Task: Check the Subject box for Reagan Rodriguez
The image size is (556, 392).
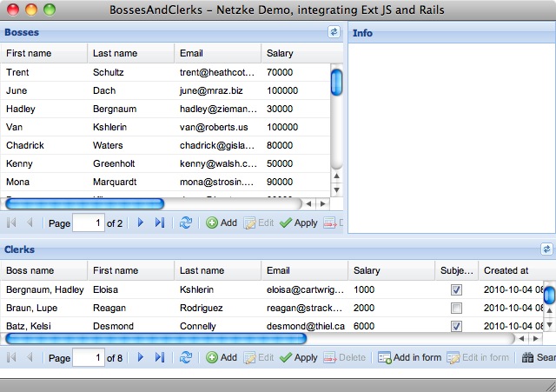Action: pos(457,309)
